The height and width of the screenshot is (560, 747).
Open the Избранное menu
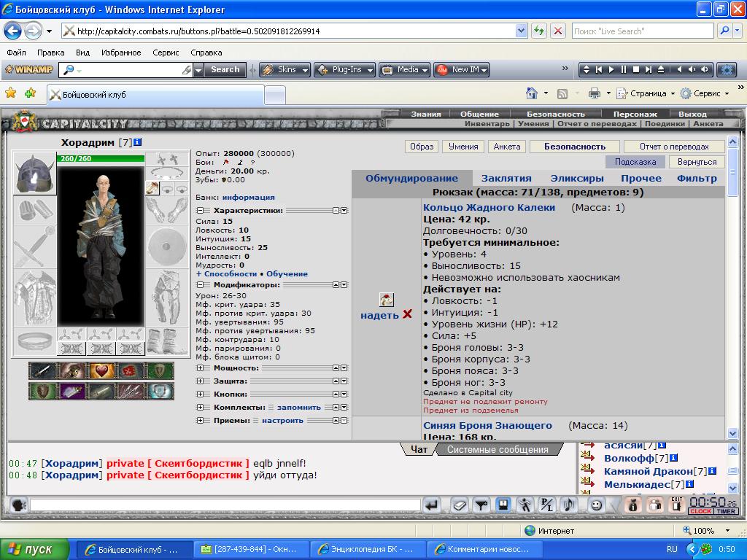(x=122, y=52)
